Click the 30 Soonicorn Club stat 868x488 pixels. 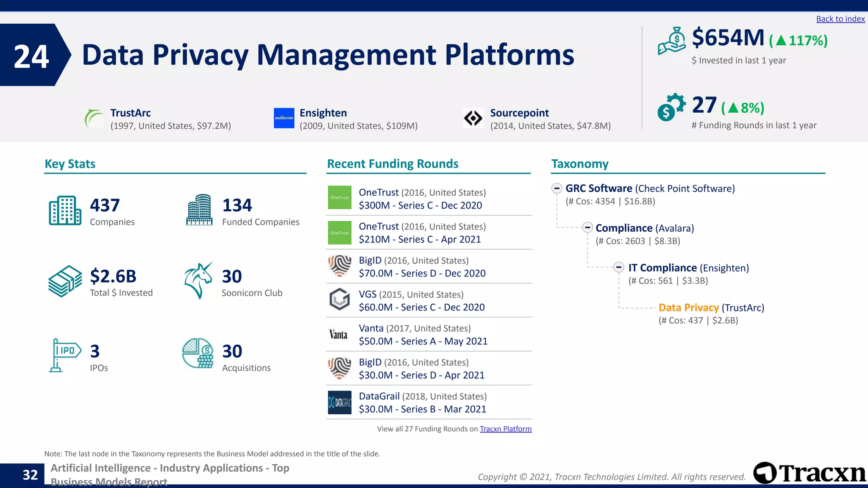click(x=252, y=283)
